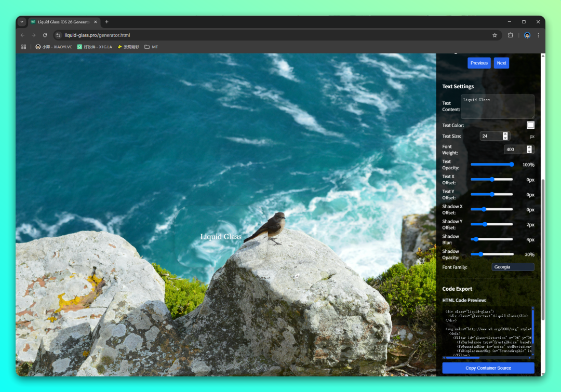The image size is (561, 392).
Task: Click in the Text Content textarea
Action: click(497, 106)
